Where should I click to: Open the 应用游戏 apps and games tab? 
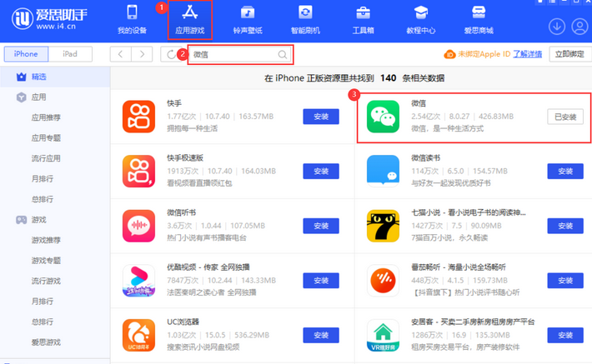pyautogui.click(x=189, y=20)
